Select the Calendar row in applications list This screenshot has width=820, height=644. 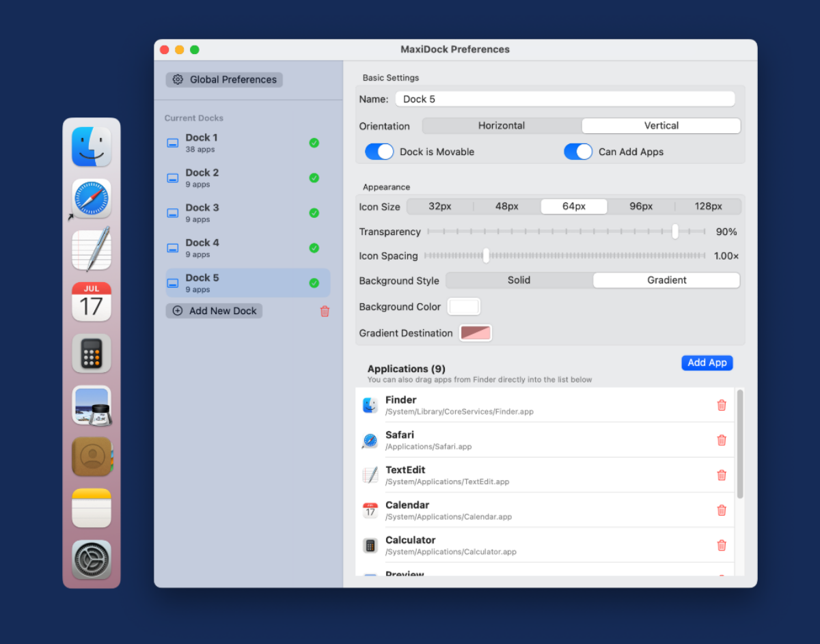coord(545,510)
